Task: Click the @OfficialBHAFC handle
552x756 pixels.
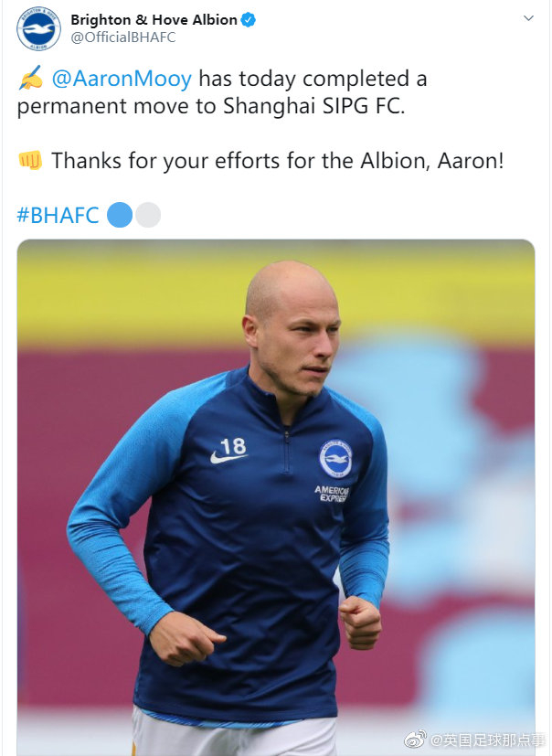Action: click(122, 37)
